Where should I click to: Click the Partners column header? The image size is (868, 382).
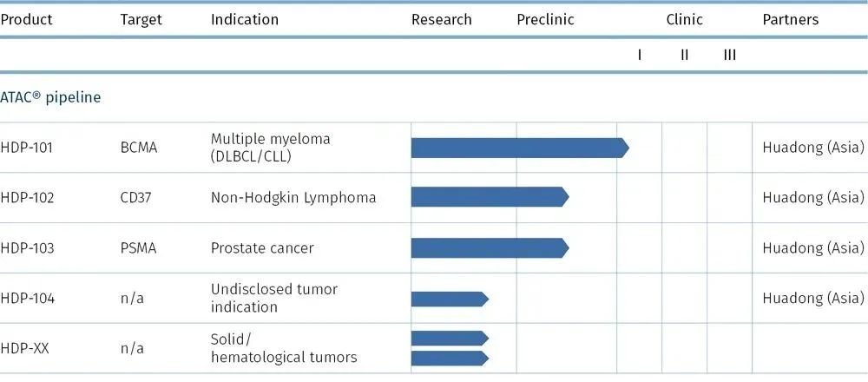(790, 19)
